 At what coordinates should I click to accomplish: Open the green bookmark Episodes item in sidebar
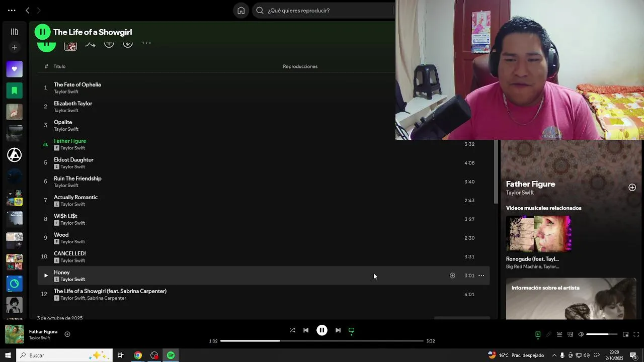click(15, 90)
